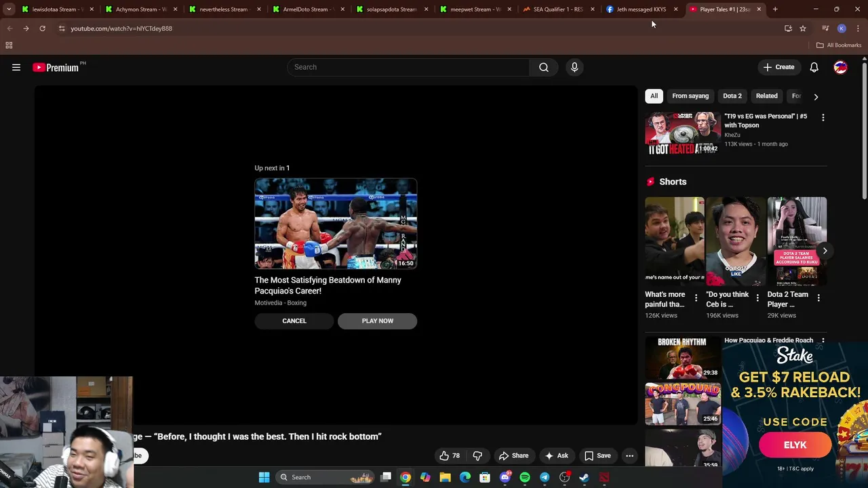
Task: Open the YouTube account avatar menu
Action: (x=840, y=67)
